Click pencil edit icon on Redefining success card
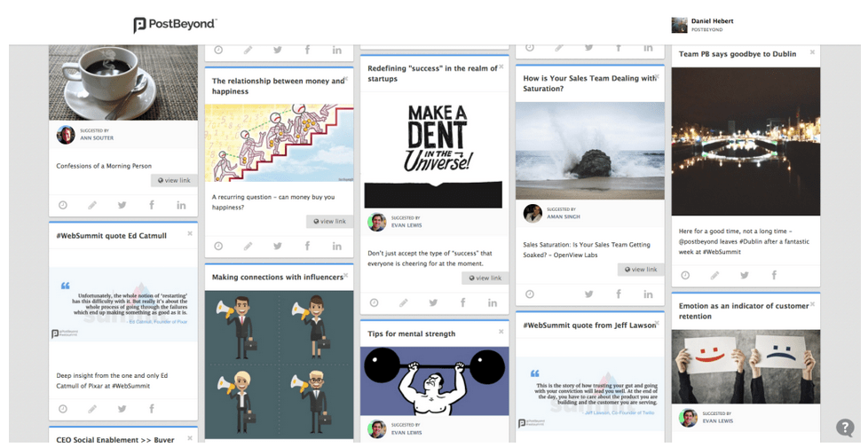 pos(404,302)
